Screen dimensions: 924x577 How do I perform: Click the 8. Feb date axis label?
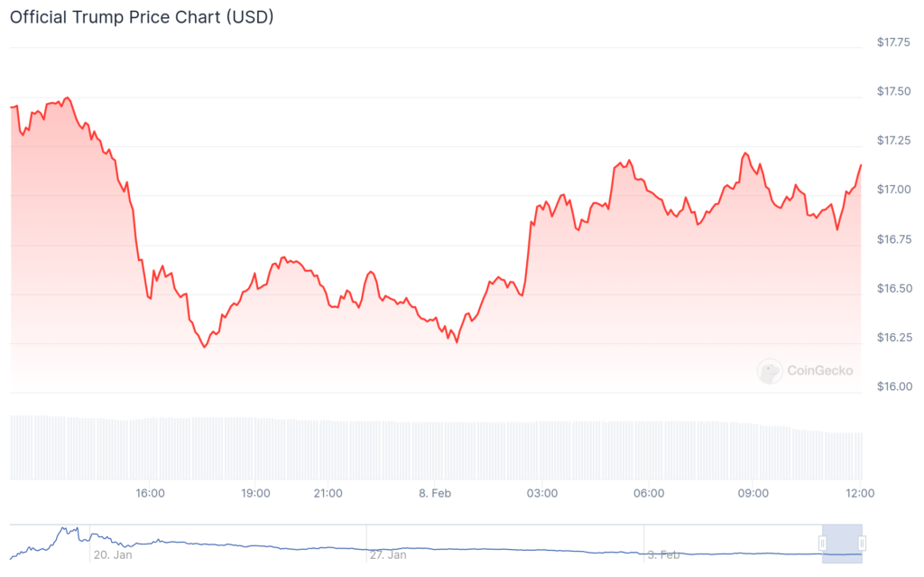[x=436, y=493]
